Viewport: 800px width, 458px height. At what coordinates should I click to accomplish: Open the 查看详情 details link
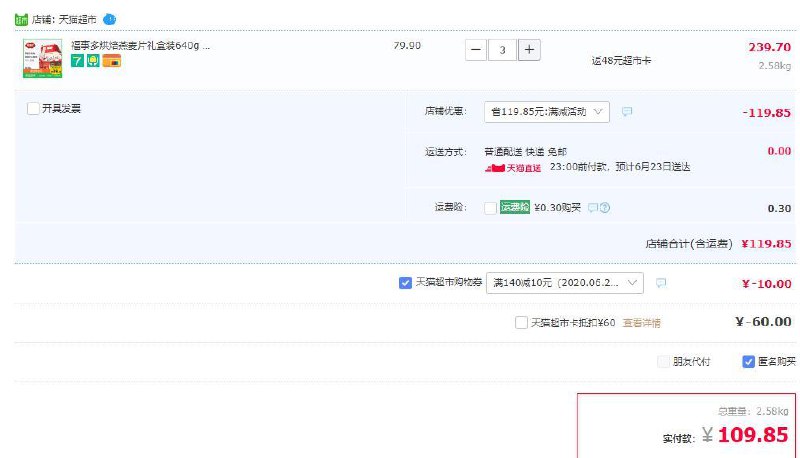[x=641, y=323]
